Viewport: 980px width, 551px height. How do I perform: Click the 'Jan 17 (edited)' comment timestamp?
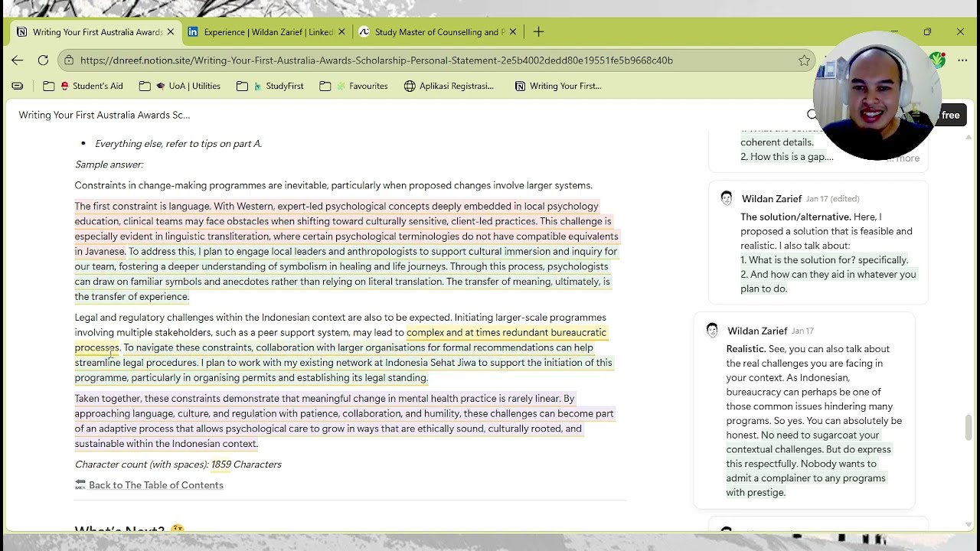pyautogui.click(x=832, y=199)
